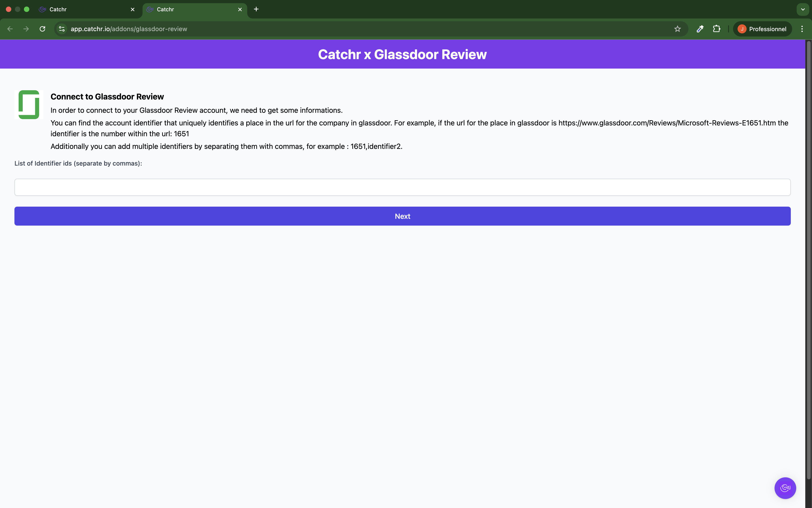Click the 'In order to connect' sentence
812x508 pixels.
click(x=196, y=111)
